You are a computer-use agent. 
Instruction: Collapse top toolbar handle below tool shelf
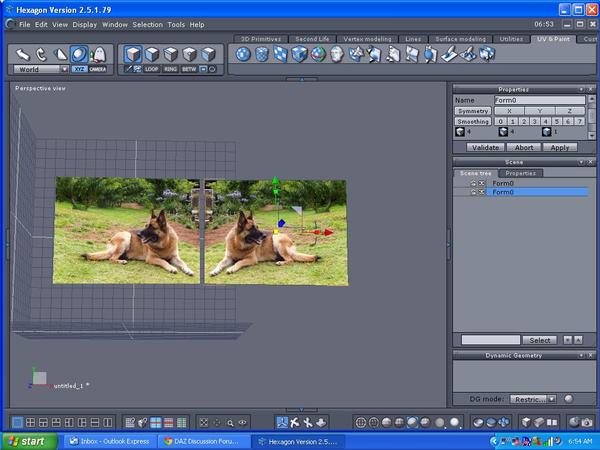302,79
